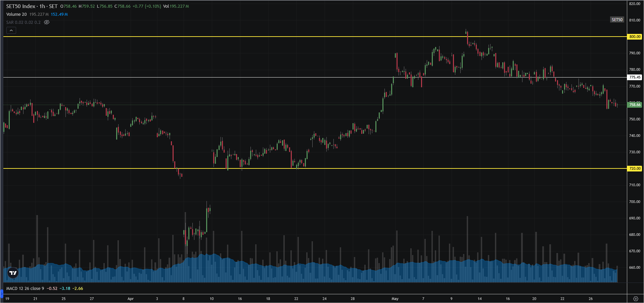Expand the blue left-side toolbar handle
The width and height of the screenshot is (644, 303).
(x=2, y=294)
